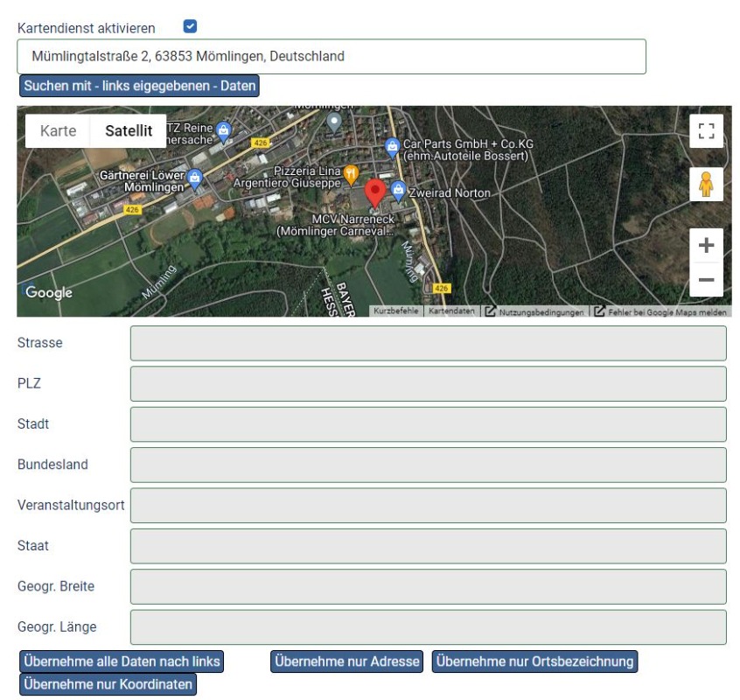Click the Veranstaltungsort input field
The image size is (740, 700).
coord(428,506)
